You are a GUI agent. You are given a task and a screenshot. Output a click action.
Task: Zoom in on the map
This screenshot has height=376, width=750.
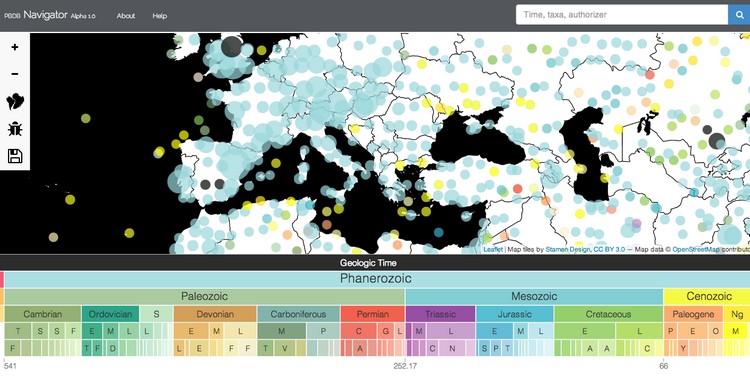click(x=15, y=47)
